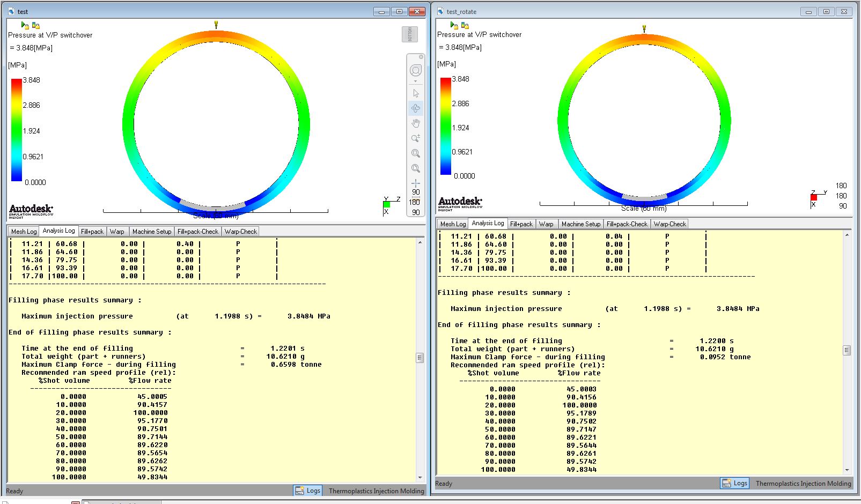Image resolution: width=861 pixels, height=504 pixels.
Task: Click the BOTTOM view cube face
Action: (x=410, y=34)
